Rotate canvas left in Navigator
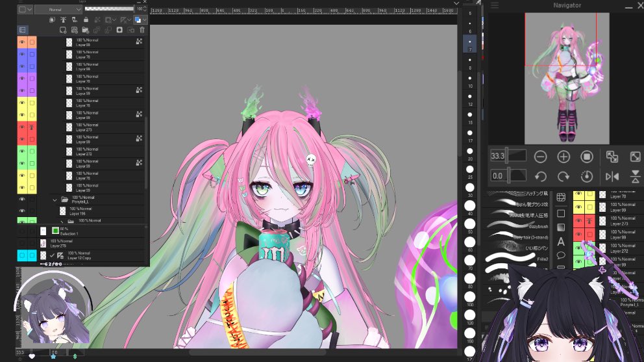 coord(541,177)
